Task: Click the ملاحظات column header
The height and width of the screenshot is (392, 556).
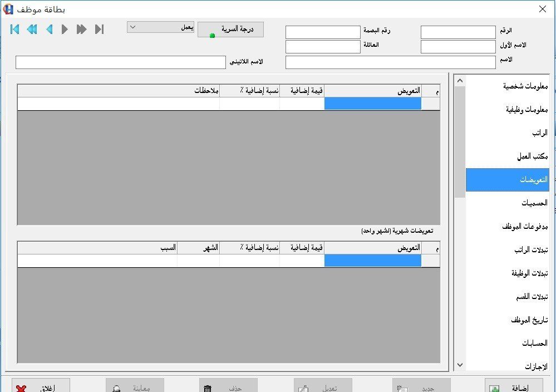Action: (x=119, y=91)
